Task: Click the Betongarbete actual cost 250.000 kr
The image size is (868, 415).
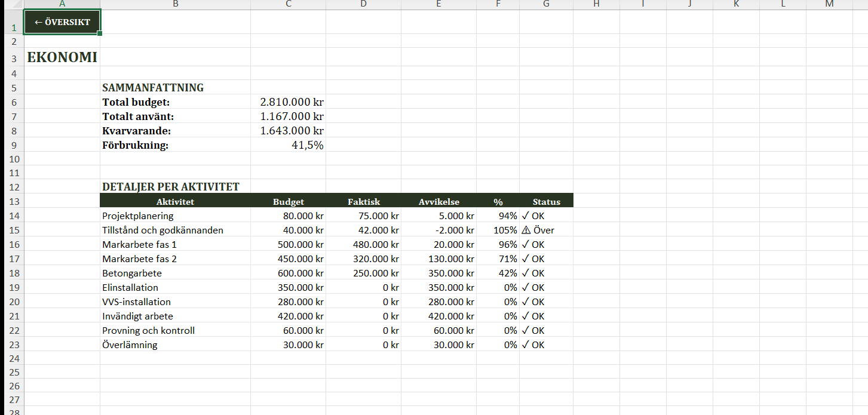Action: coord(364,273)
